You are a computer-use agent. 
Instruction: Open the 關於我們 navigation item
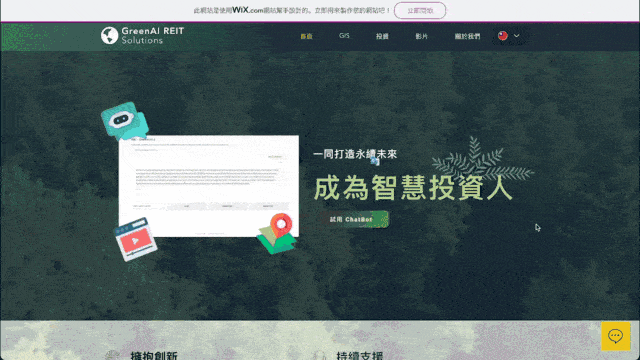coord(467,36)
